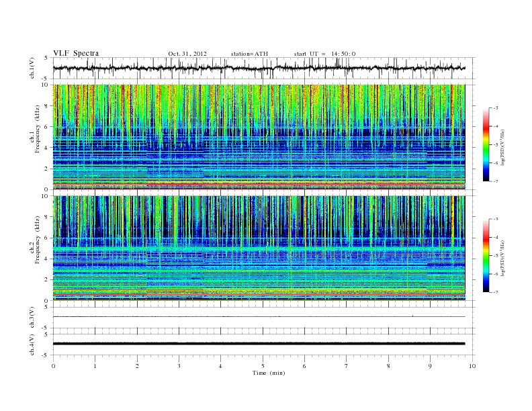
Task: Click the "1" tick on the Time axis
Action: click(x=95, y=366)
